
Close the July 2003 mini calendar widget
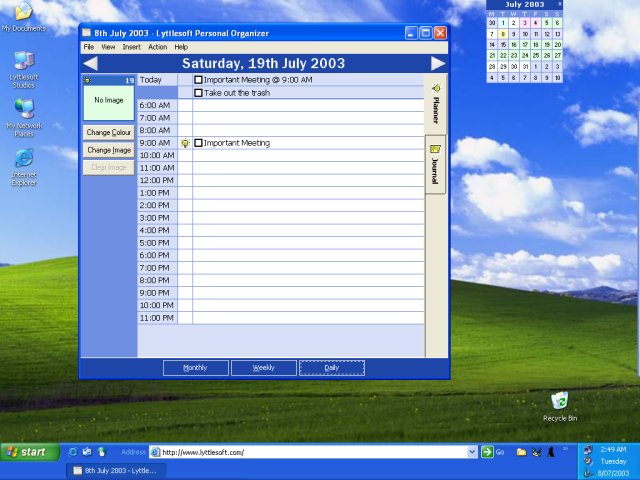560,4
